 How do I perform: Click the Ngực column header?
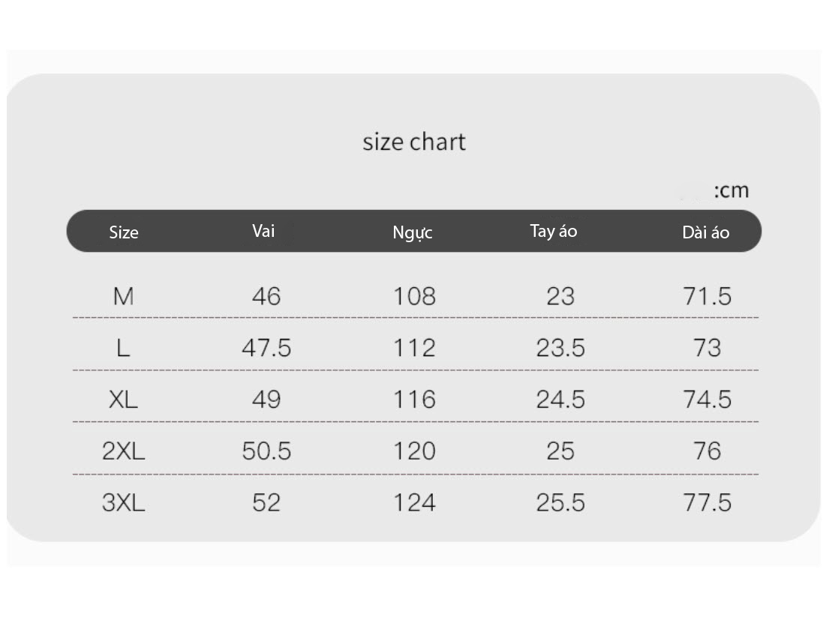click(413, 232)
